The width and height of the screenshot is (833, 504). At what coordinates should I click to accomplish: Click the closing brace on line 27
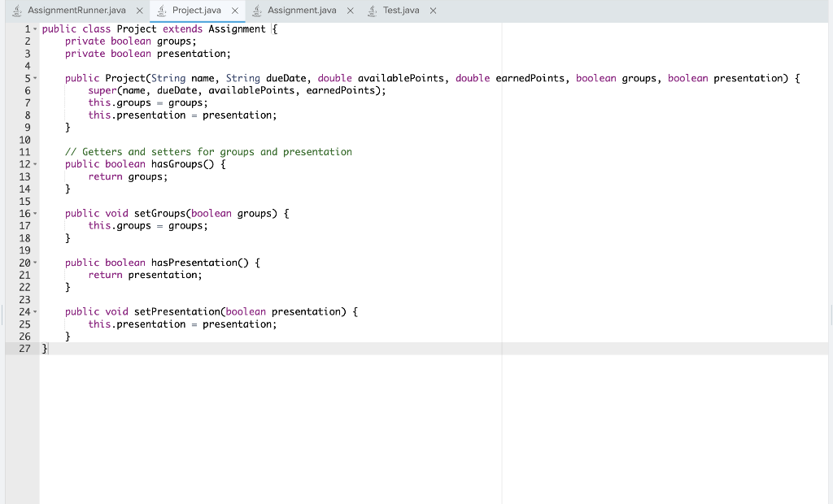click(x=45, y=349)
